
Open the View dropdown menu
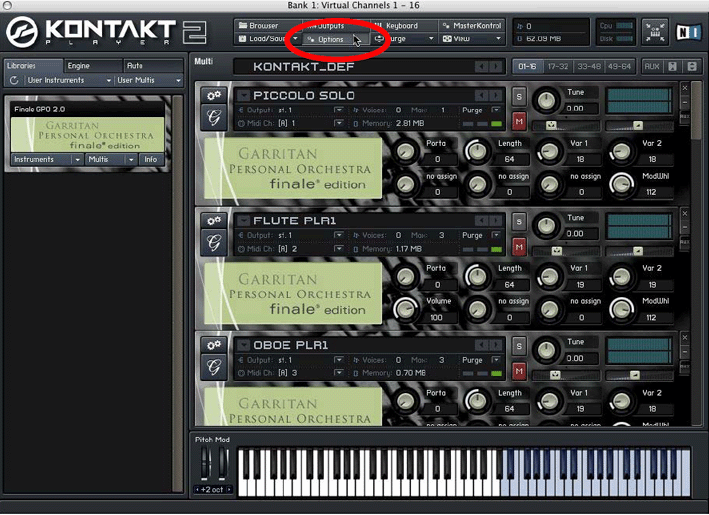click(x=470, y=39)
